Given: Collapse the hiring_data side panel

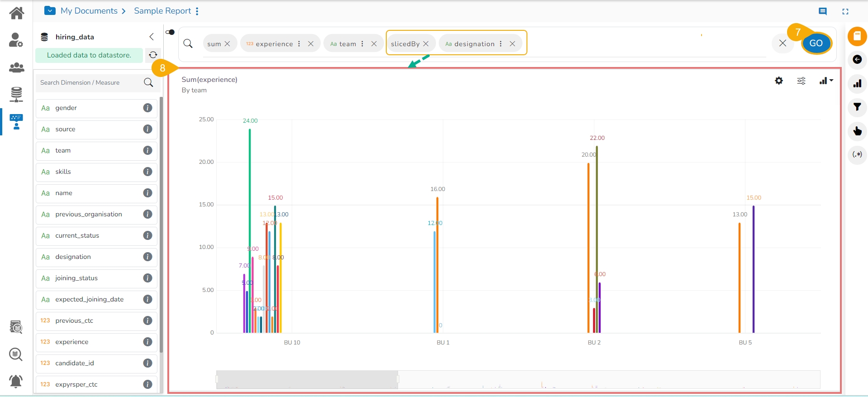Looking at the screenshot, I should coord(152,37).
